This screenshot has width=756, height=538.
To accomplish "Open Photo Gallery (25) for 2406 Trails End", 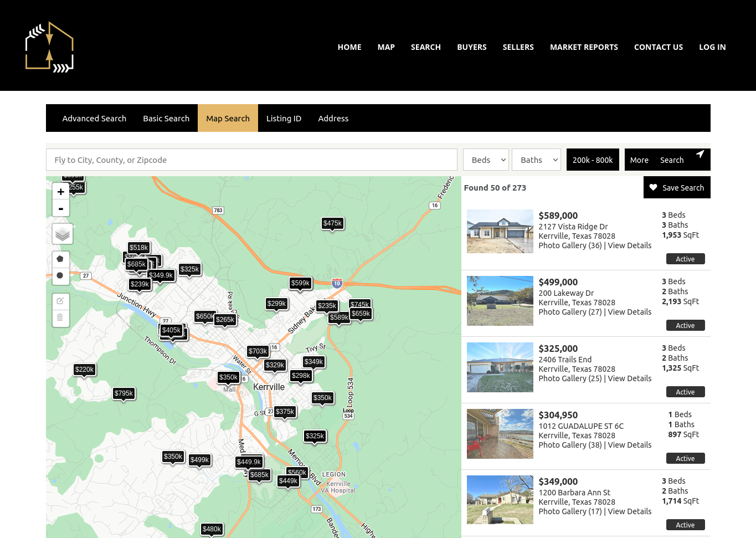I will point(570,378).
